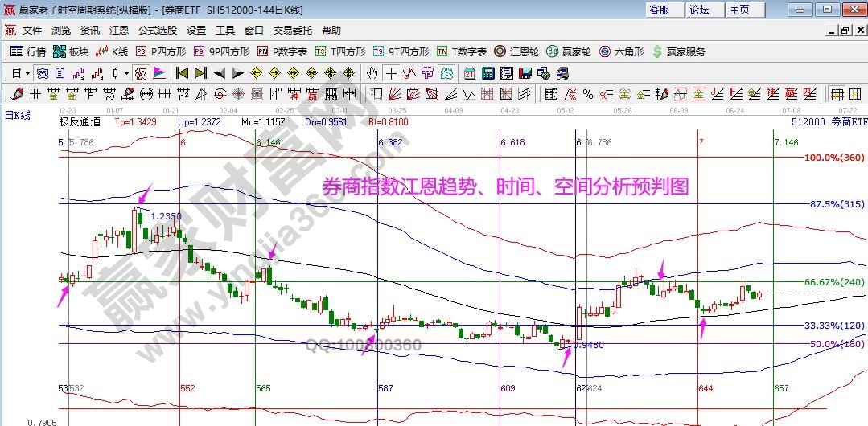This screenshot has width=868, height=426.
Task: Click the yellow diamond horizontal-expand icon
Action: point(293,73)
